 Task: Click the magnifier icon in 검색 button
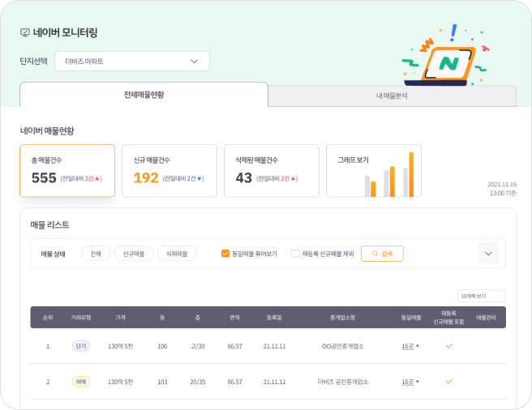[x=375, y=254]
